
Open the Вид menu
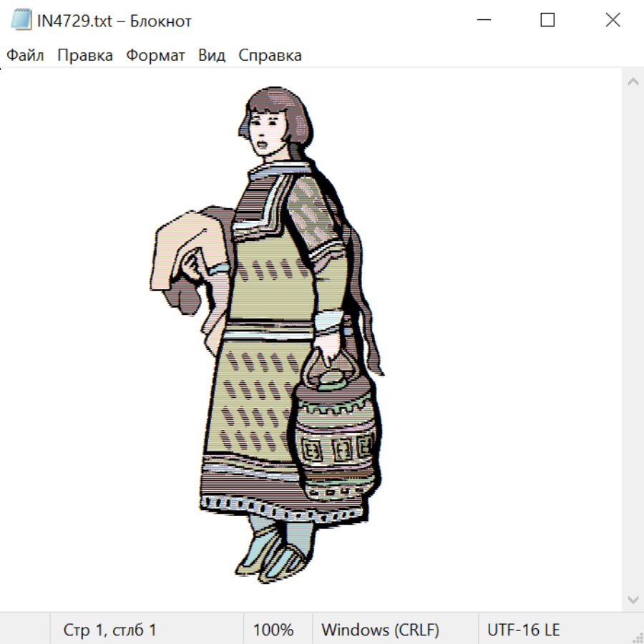pos(212,56)
